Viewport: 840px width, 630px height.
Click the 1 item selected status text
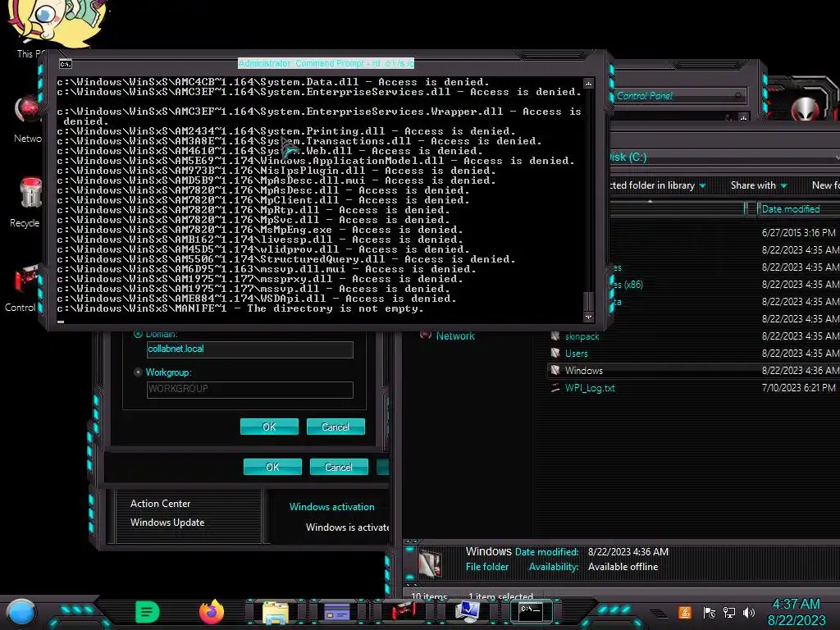pos(500,596)
